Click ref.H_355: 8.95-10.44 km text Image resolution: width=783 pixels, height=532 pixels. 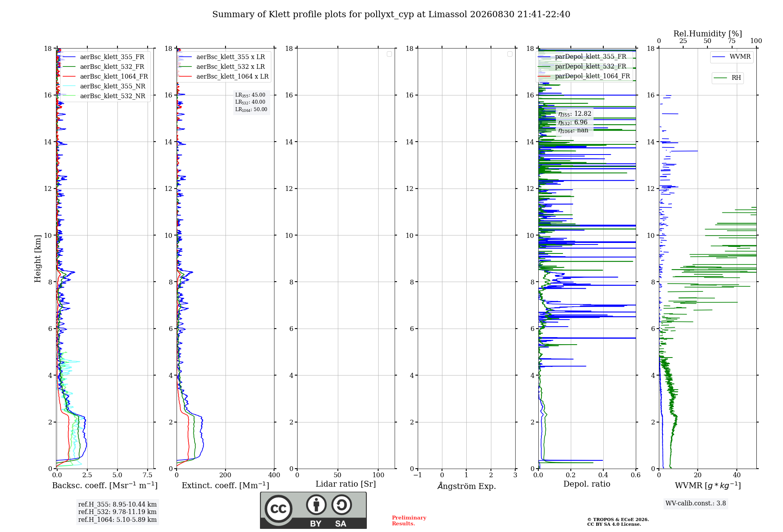coord(117,505)
